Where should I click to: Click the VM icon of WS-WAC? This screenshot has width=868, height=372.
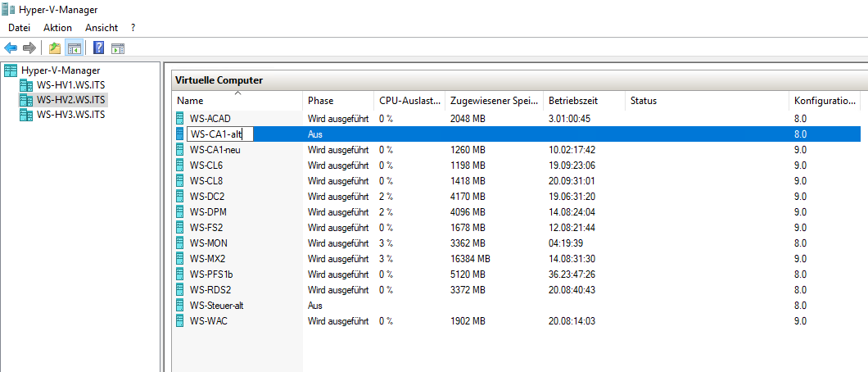[179, 320]
